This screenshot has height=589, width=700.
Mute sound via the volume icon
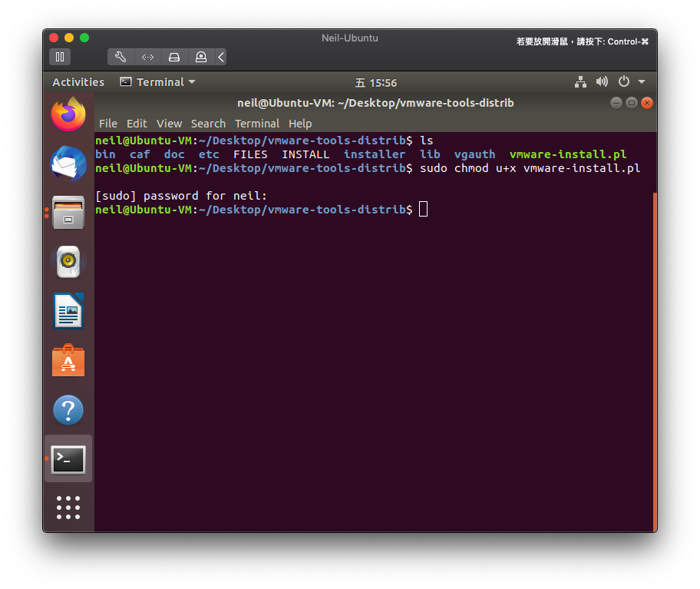[x=602, y=81]
